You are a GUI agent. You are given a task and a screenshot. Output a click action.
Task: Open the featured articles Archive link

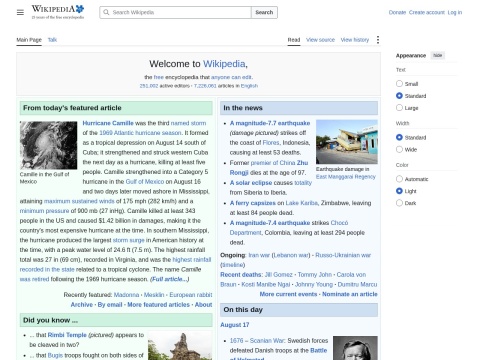[x=82, y=305]
